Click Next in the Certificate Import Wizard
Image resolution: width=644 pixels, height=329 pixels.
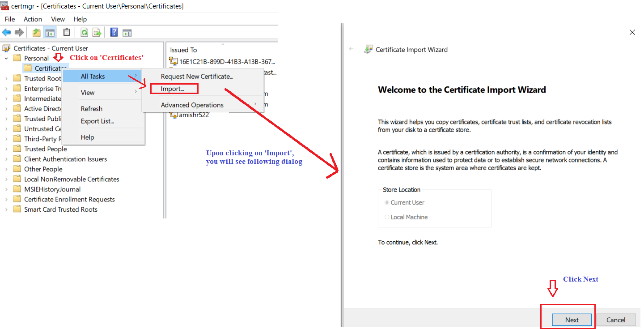[x=572, y=320]
